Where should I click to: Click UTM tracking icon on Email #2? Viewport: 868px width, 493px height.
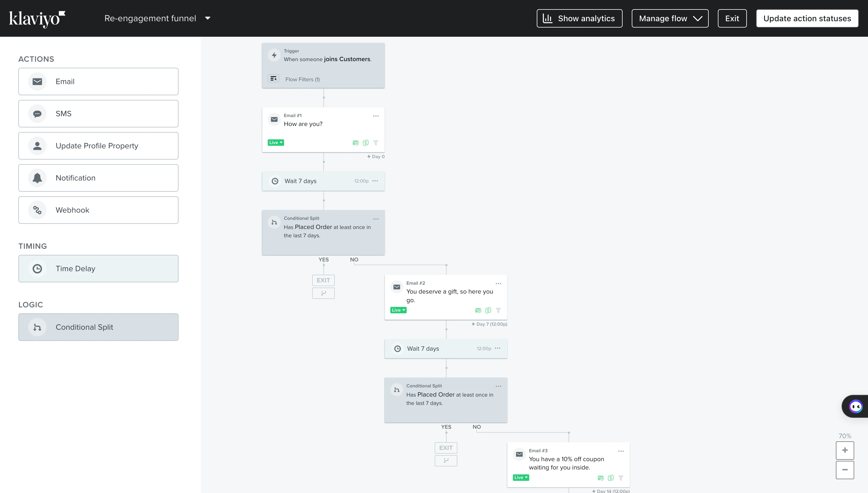[x=488, y=310]
